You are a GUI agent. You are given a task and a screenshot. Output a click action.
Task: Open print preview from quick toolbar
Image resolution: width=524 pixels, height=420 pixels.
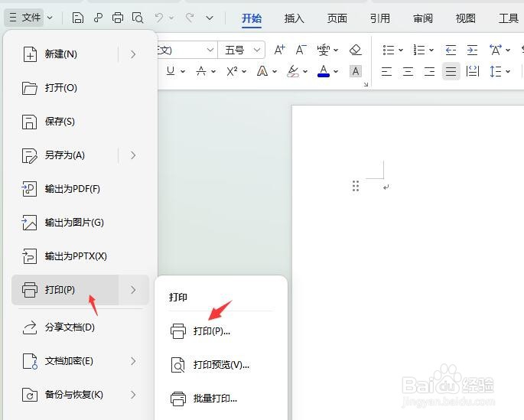coord(138,18)
